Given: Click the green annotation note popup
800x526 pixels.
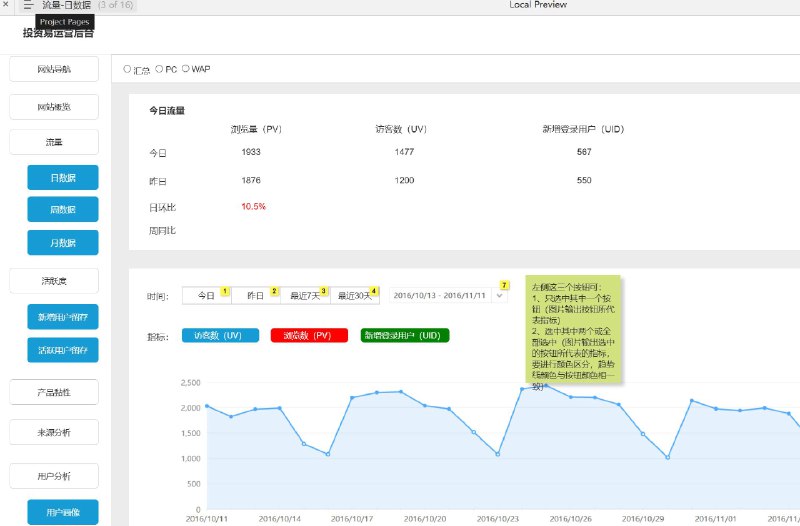Looking at the screenshot, I should 573,330.
